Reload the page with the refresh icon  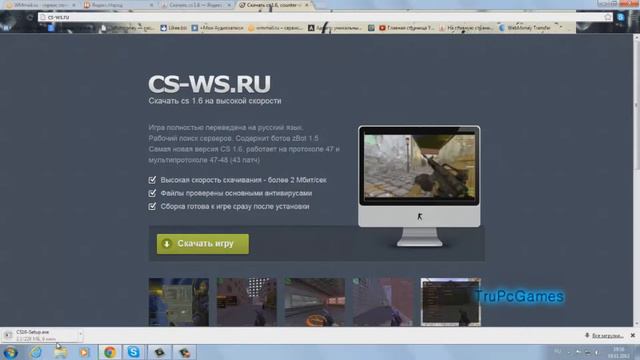coord(30,17)
